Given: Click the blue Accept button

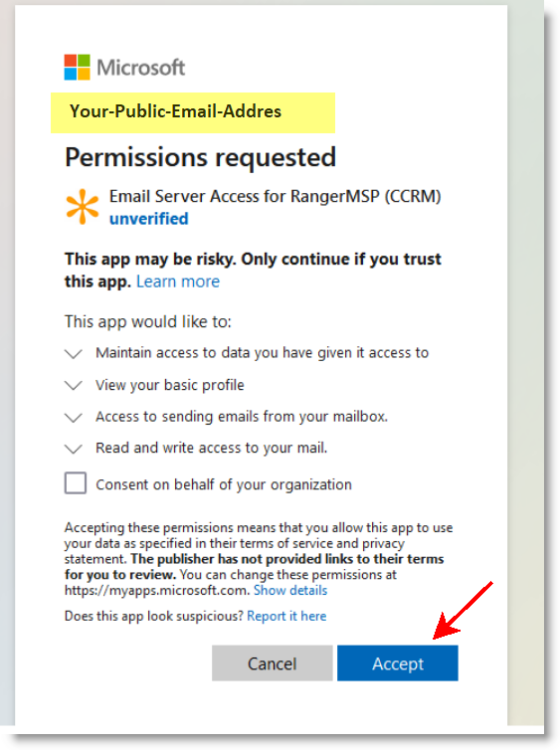Looking at the screenshot, I should tap(398, 662).
